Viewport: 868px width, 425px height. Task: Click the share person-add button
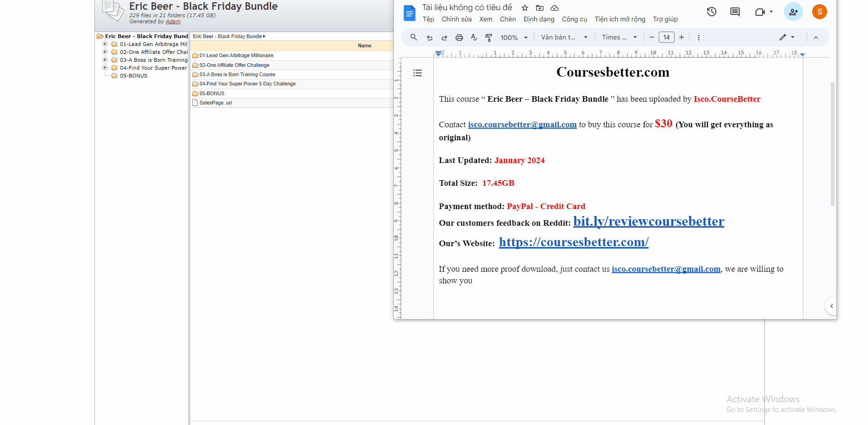click(x=793, y=12)
